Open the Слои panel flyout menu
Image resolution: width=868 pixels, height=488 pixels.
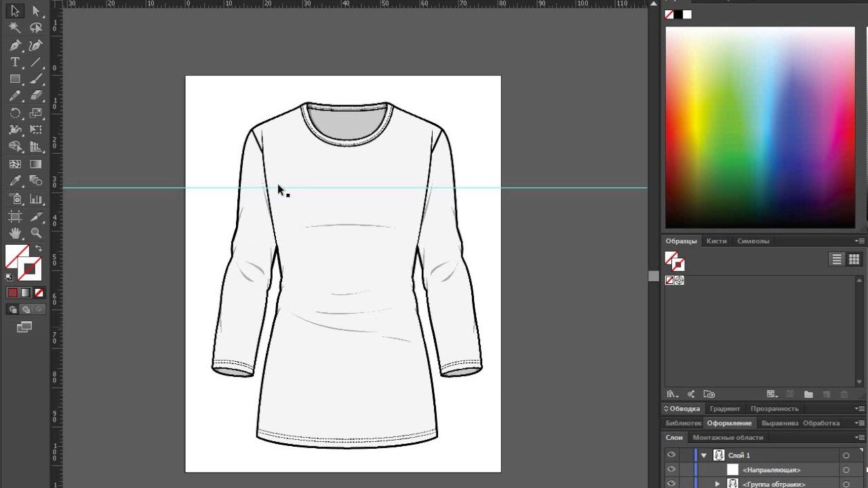coord(860,438)
